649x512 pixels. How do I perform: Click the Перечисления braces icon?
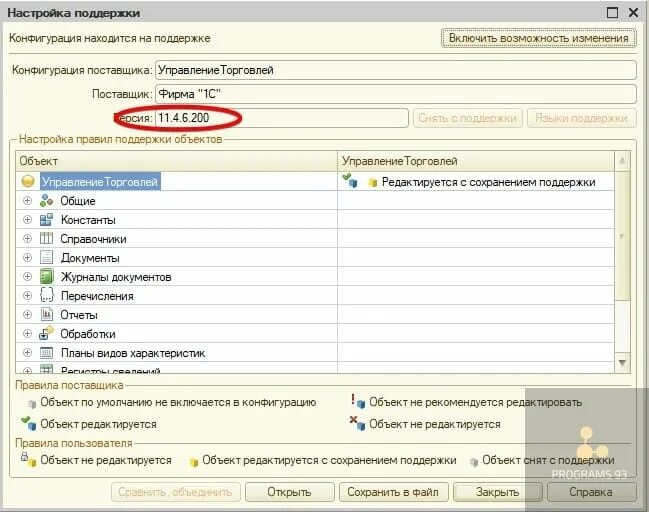[x=46, y=296]
